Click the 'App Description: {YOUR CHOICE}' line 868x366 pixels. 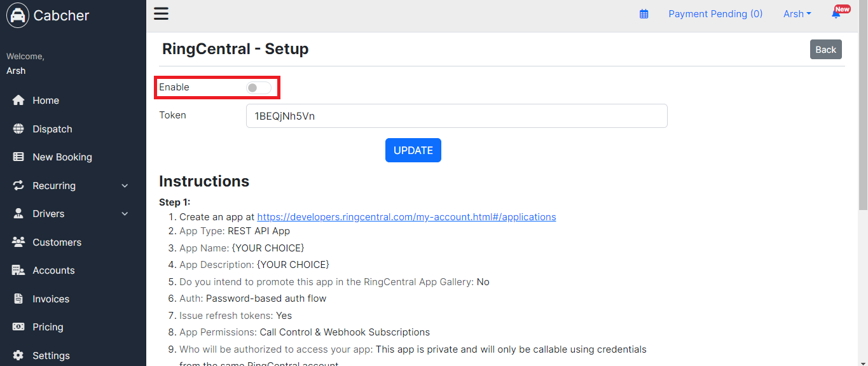point(254,265)
